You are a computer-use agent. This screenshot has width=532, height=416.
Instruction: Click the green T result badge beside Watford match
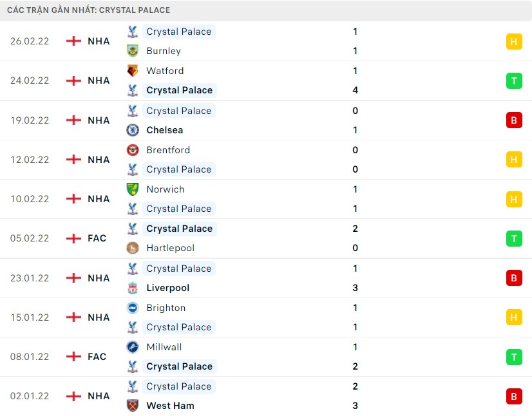point(514,80)
